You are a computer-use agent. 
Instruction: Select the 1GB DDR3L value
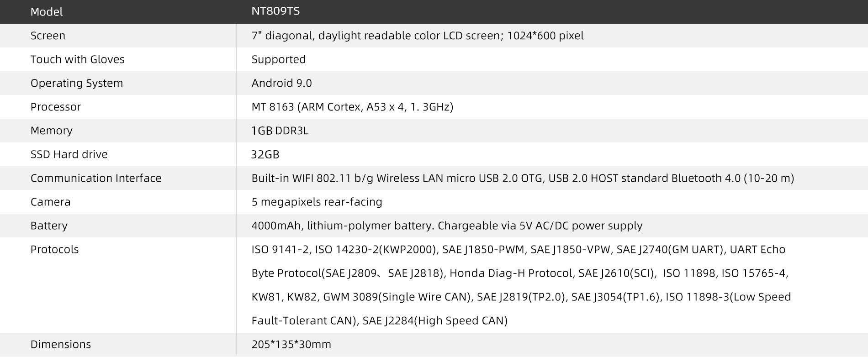pyautogui.click(x=280, y=131)
